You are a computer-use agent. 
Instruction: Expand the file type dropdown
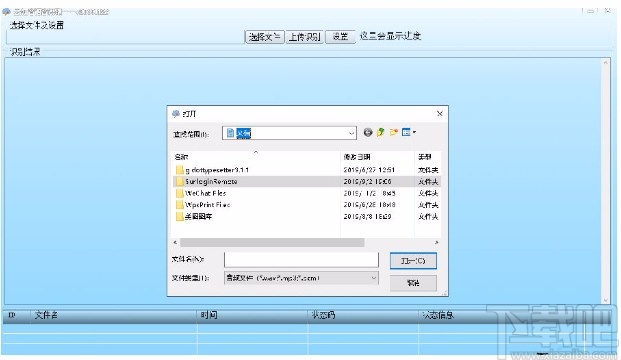[x=373, y=278]
